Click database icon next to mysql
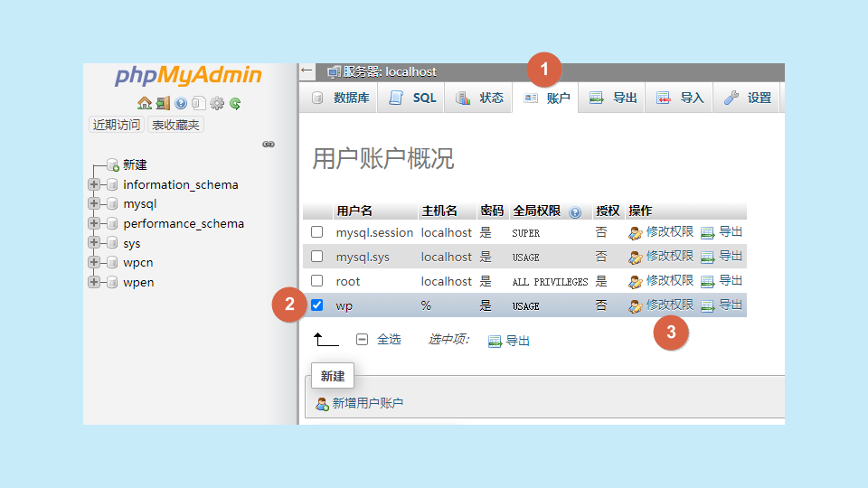The height and width of the screenshot is (488, 868). (112, 203)
